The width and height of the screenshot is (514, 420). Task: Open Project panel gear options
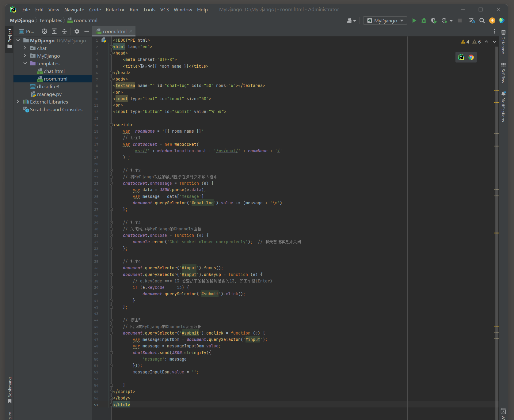pyautogui.click(x=77, y=31)
